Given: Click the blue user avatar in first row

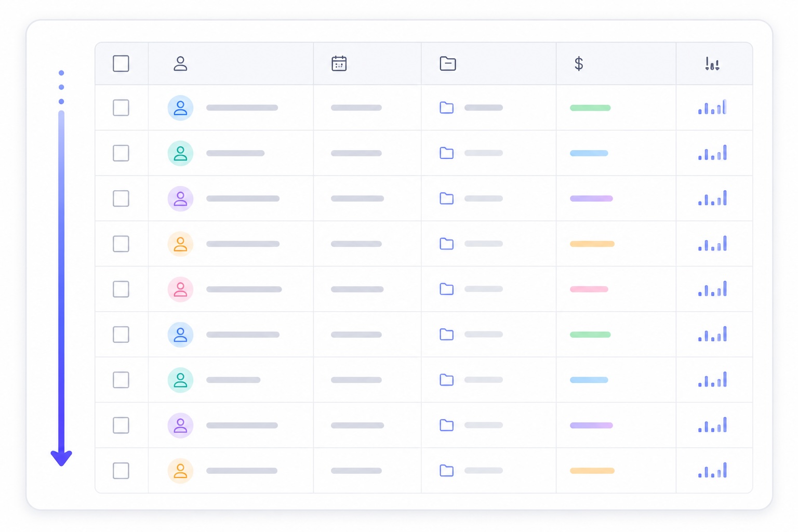Looking at the screenshot, I should pyautogui.click(x=180, y=108).
